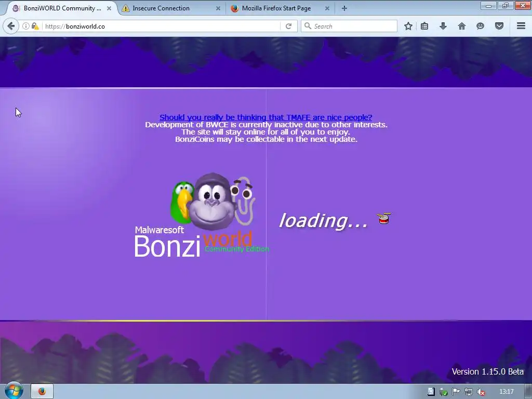Screen dimensions: 532x399
Task: Show bookmarks list icon
Action: point(424,26)
